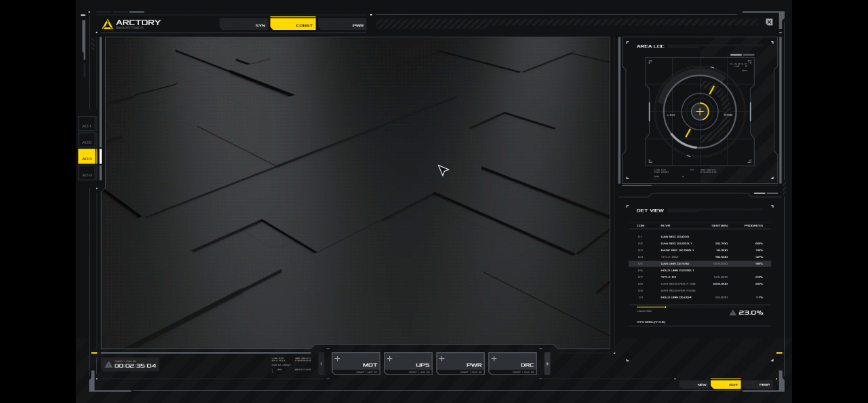The width and height of the screenshot is (868, 403).
Task: Click the main 3D viewport canvas
Action: point(355,193)
